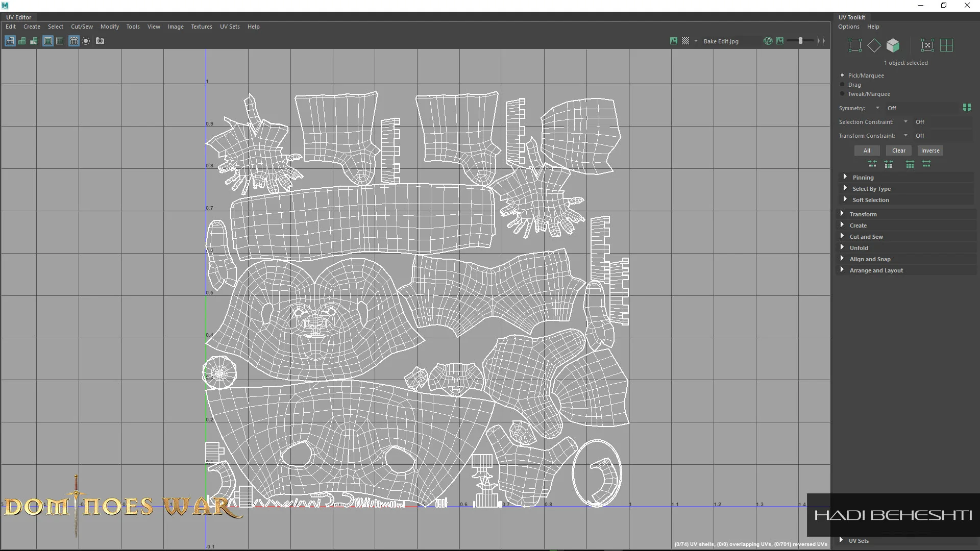
Task: Select the Pick/Marquee radio option
Action: pyautogui.click(x=842, y=76)
